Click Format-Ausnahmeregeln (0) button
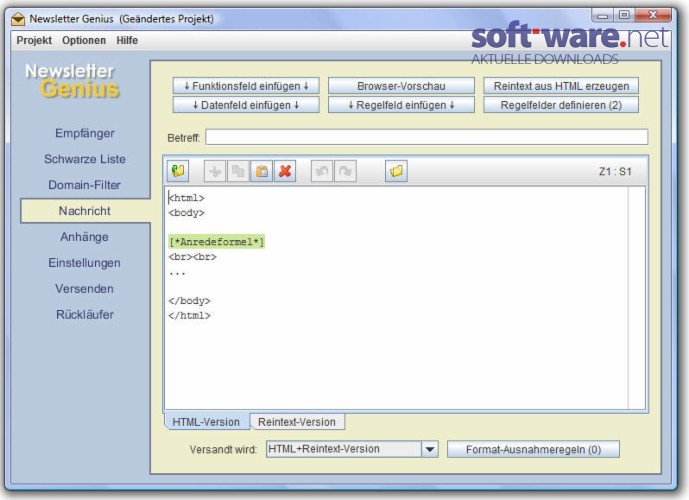This screenshot has height=500, width=689. [x=533, y=449]
